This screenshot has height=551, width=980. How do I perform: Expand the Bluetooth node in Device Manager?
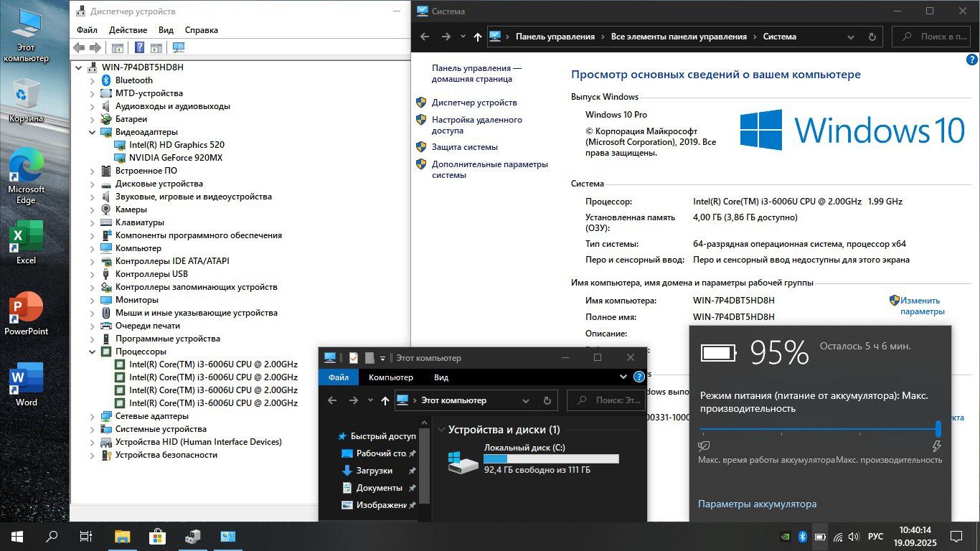coord(92,80)
